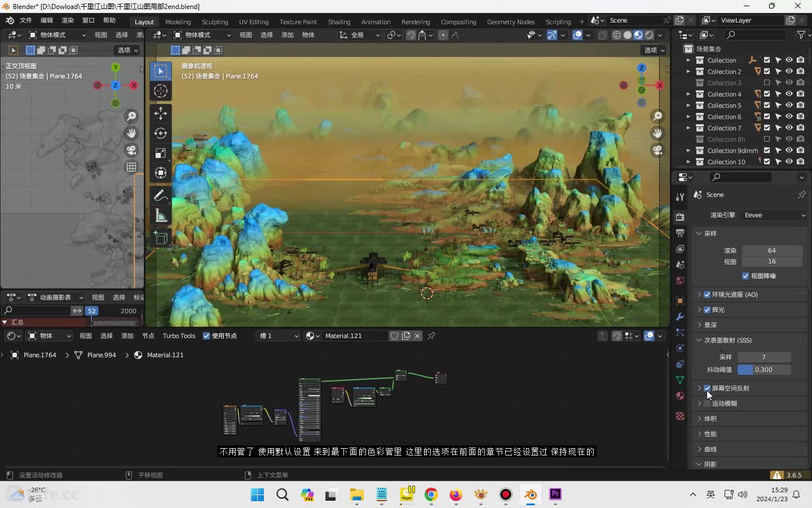Open Chrome from the Windows taskbar
Screen dimensions: 812x508
pyautogui.click(x=431, y=495)
